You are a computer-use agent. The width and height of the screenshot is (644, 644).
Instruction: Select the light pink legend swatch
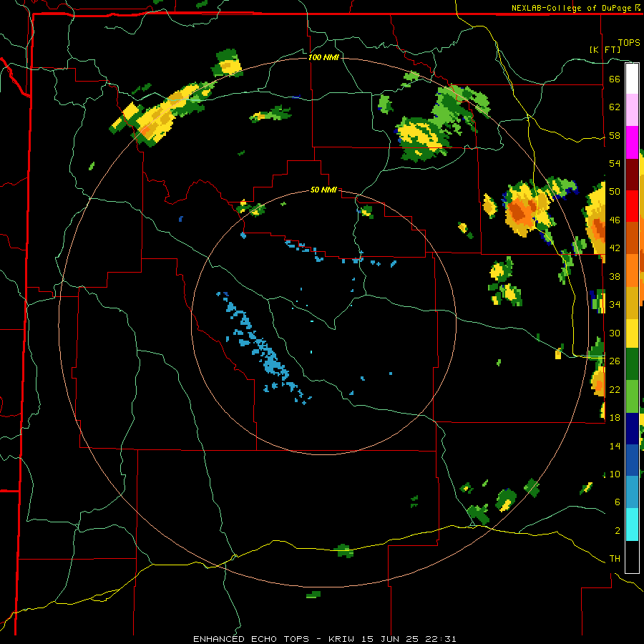[632, 110]
